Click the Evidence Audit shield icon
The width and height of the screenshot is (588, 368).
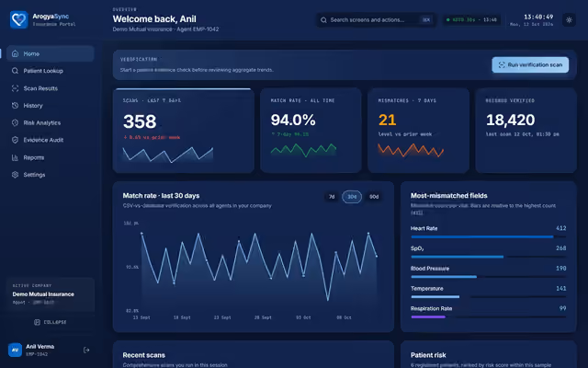pos(15,140)
